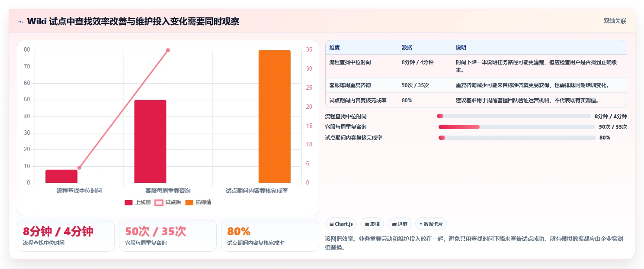Click the 双轴关联 label in header
This screenshot has height=269, width=644.
point(615,21)
